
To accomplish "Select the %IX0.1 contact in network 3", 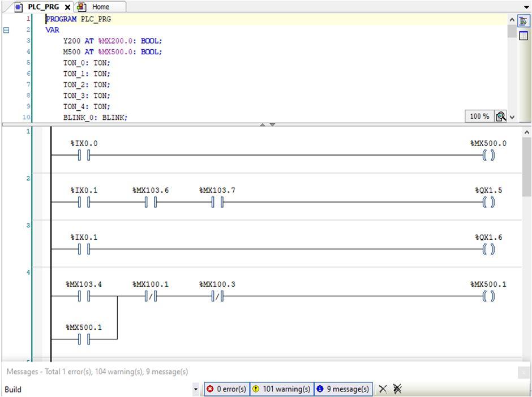I will pyautogui.click(x=84, y=249).
